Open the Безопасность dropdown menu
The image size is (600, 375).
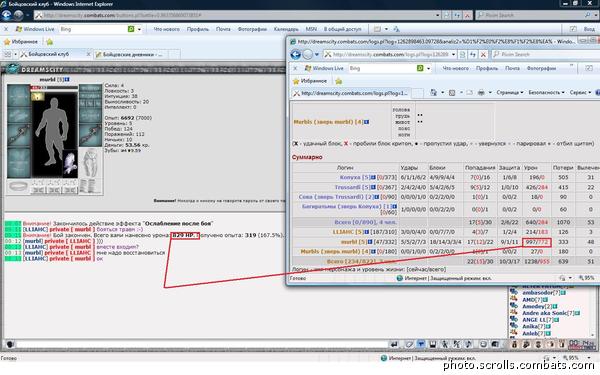(x=546, y=93)
